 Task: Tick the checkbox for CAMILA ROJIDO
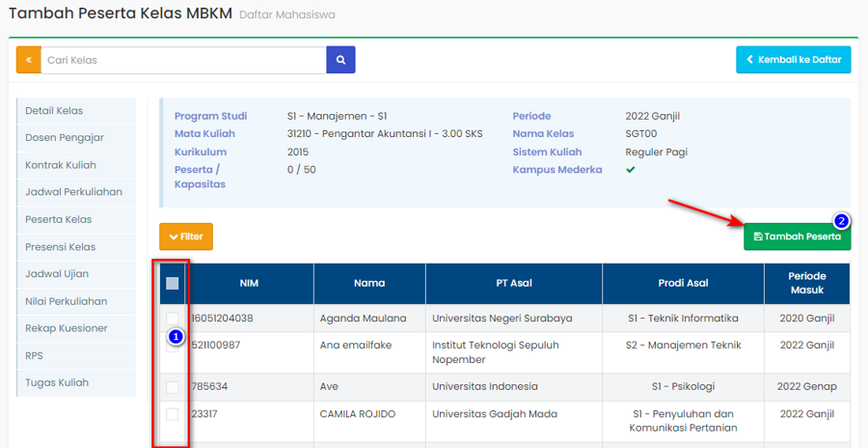pyautogui.click(x=173, y=414)
